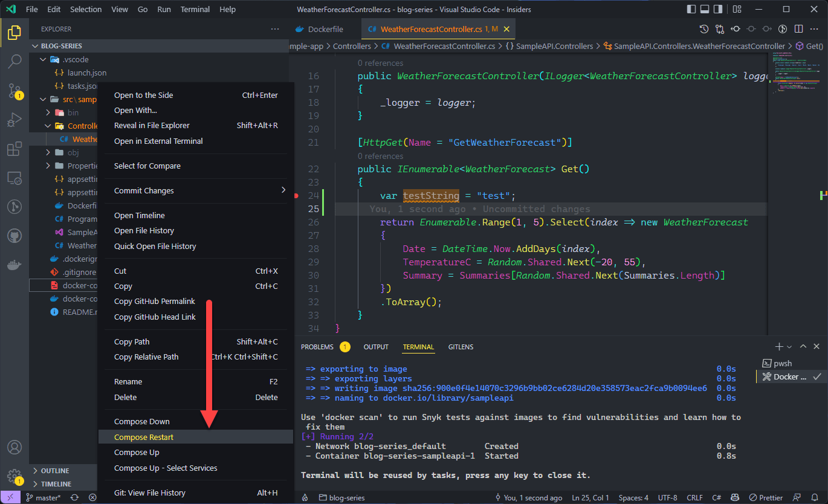The height and width of the screenshot is (504, 828).
Task: Open the new terminal launch profile dropdown
Action: 789,347
